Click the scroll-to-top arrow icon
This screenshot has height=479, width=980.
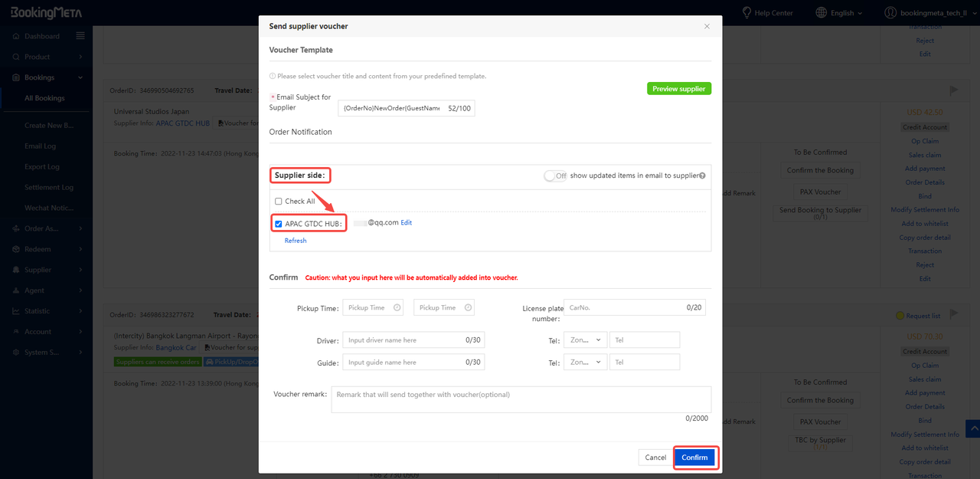coord(972,429)
